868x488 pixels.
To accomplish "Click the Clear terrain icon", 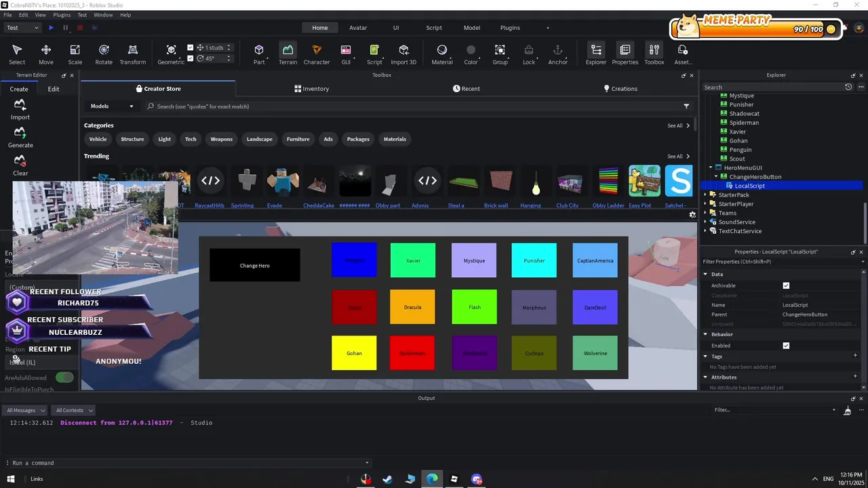I will [20, 165].
